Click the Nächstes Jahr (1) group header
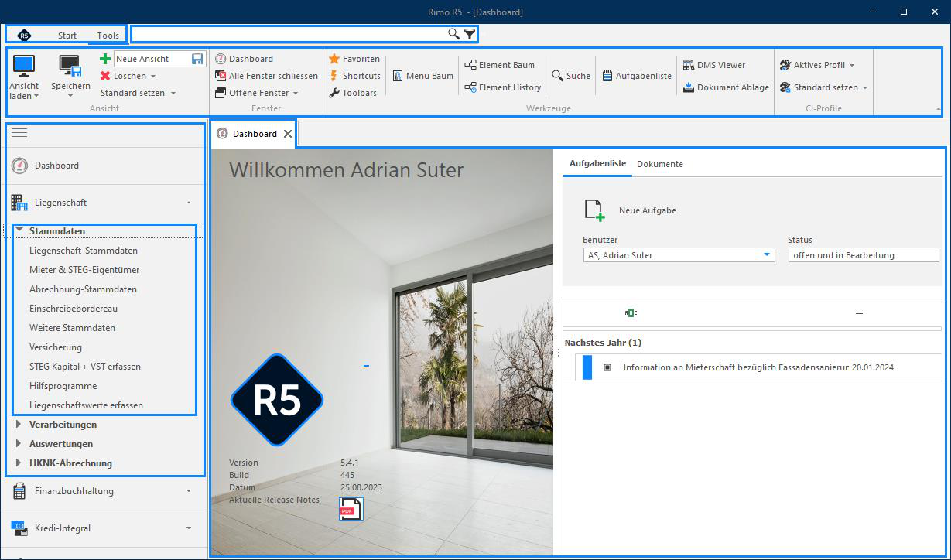Image resolution: width=951 pixels, height=560 pixels. [x=603, y=343]
